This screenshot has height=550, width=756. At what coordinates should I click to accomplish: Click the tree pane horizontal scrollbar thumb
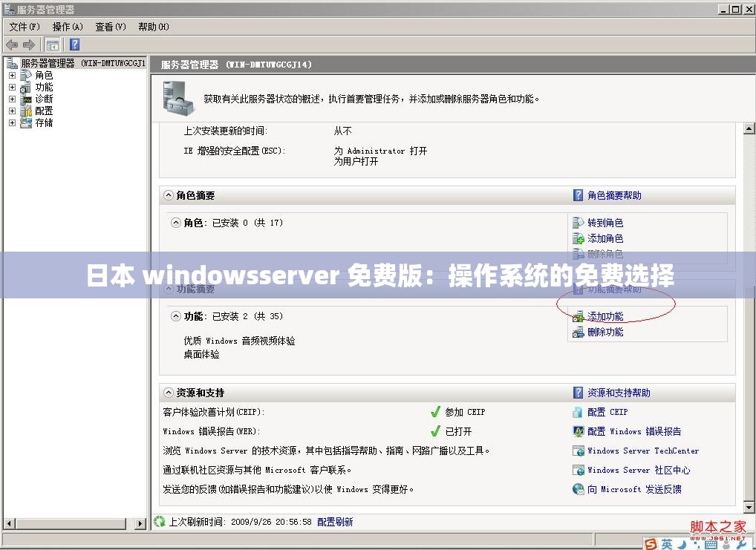(71, 523)
